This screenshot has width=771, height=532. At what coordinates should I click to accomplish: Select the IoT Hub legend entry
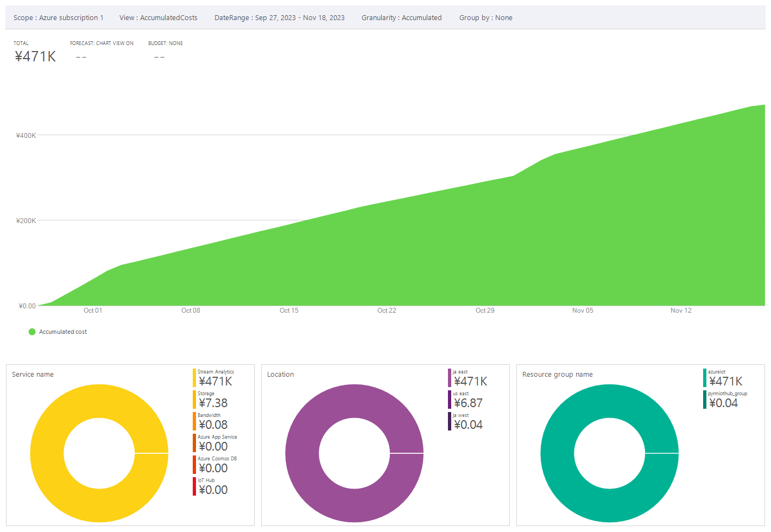click(212, 487)
